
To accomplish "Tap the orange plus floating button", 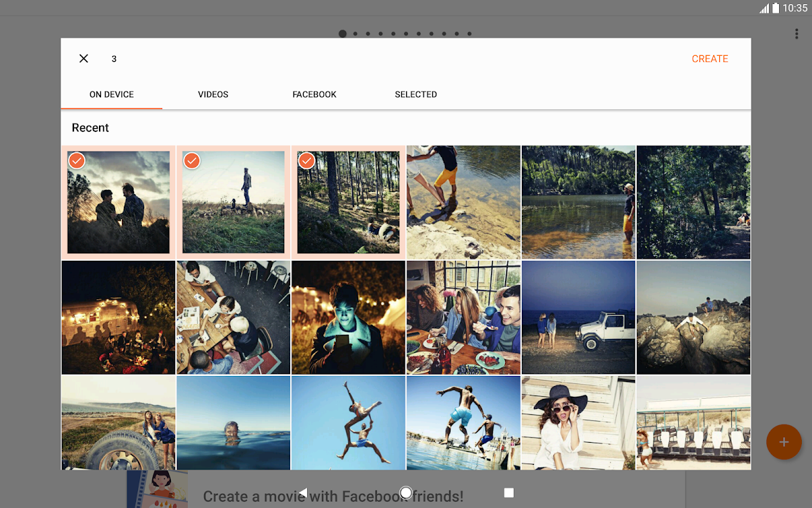I will [x=784, y=442].
